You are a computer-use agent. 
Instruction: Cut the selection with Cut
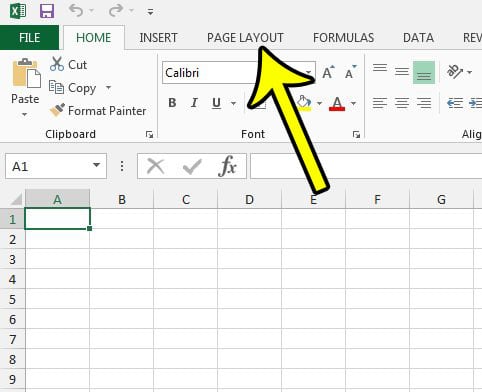pos(68,64)
